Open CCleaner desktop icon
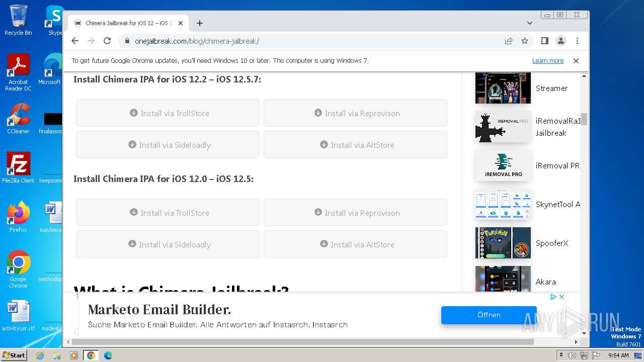The image size is (644, 362). click(18, 119)
